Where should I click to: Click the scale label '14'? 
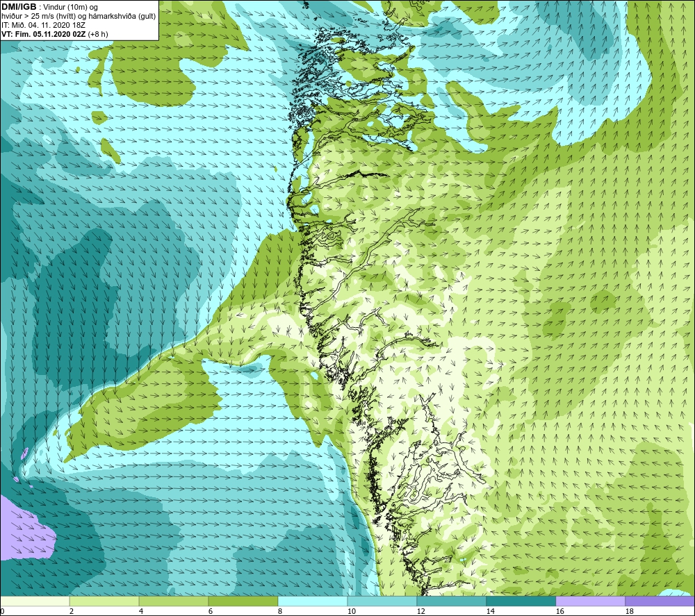(x=490, y=611)
